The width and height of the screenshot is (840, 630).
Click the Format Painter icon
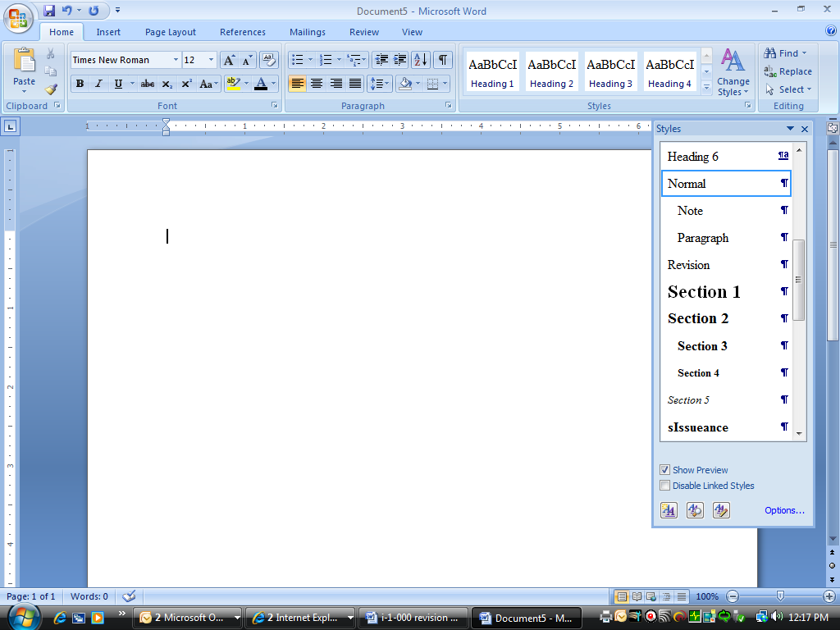tap(51, 89)
